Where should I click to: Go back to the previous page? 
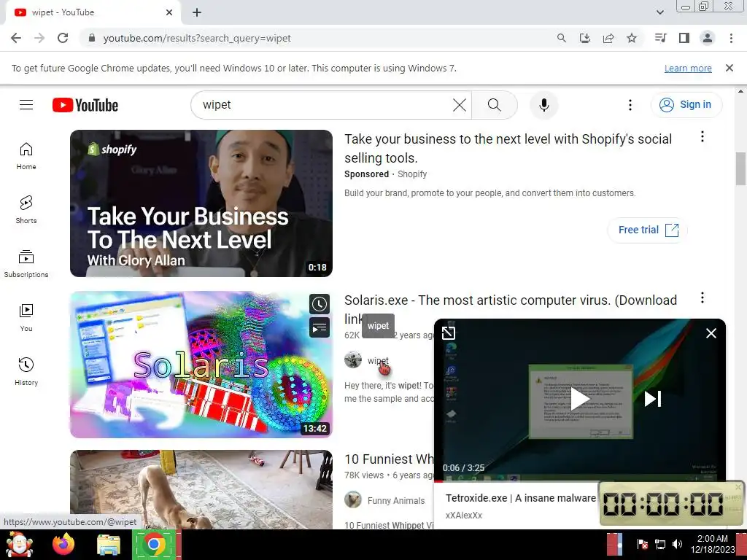(16, 38)
